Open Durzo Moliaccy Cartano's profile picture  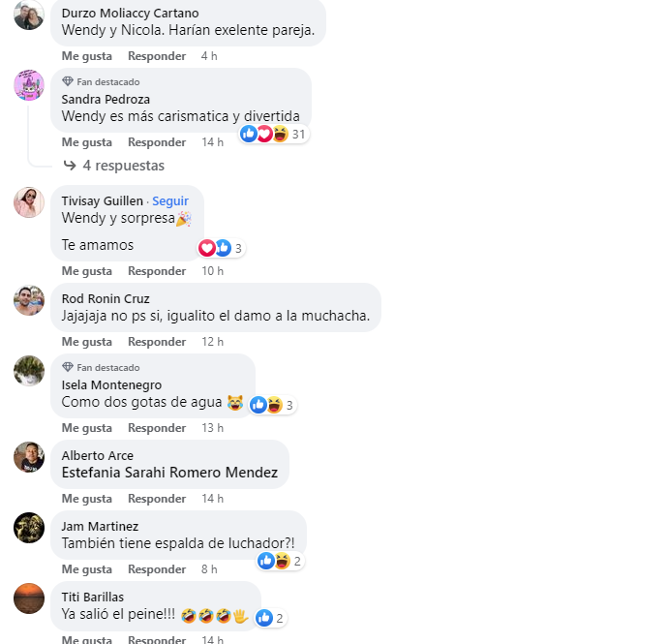tap(29, 15)
